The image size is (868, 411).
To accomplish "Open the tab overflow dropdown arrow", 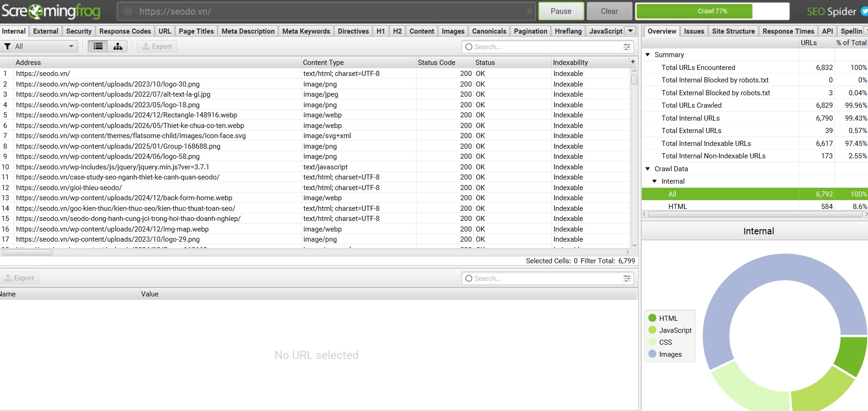I will point(630,31).
